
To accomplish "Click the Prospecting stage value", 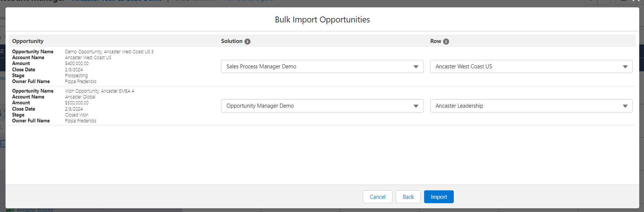I will tap(76, 76).
